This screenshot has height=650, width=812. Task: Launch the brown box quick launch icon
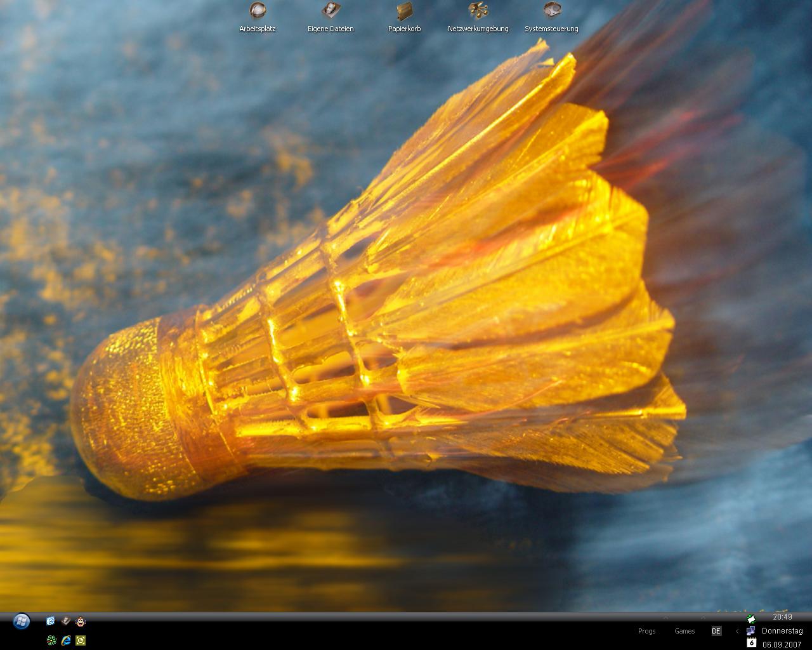coord(65,621)
